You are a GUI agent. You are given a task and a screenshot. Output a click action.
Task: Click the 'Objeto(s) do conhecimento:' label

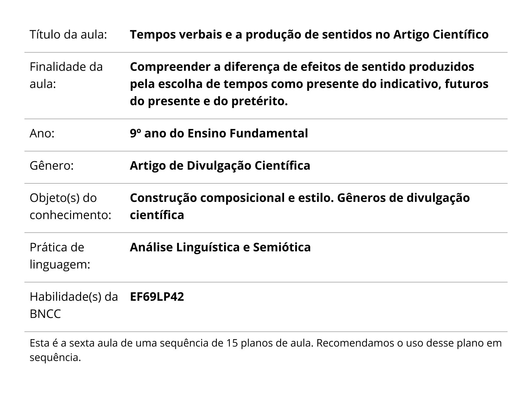pyautogui.click(x=70, y=206)
